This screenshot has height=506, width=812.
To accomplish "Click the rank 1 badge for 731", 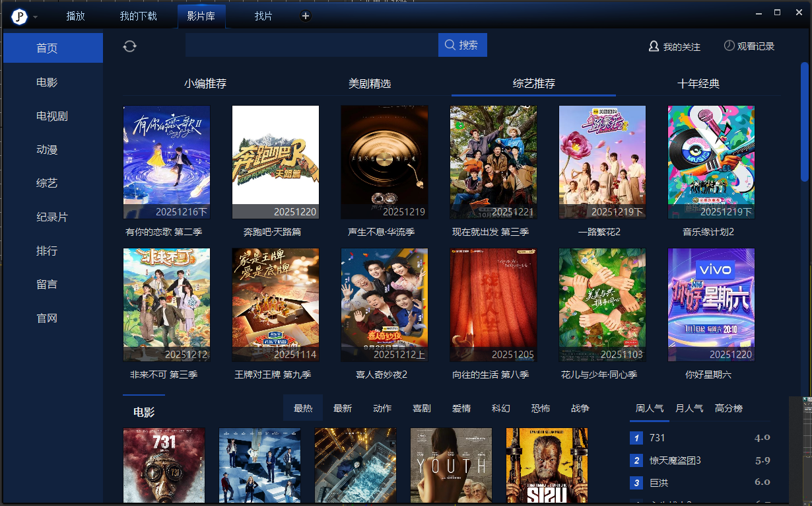I will coord(636,438).
